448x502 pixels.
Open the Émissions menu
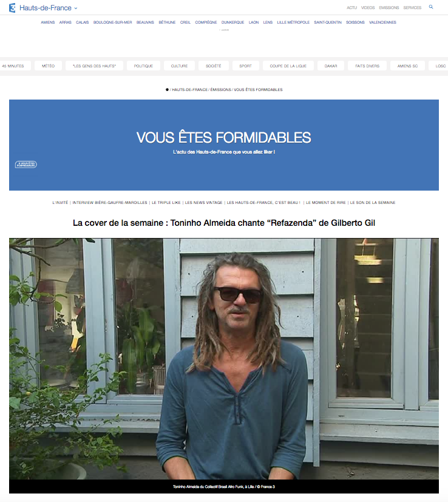click(x=389, y=8)
